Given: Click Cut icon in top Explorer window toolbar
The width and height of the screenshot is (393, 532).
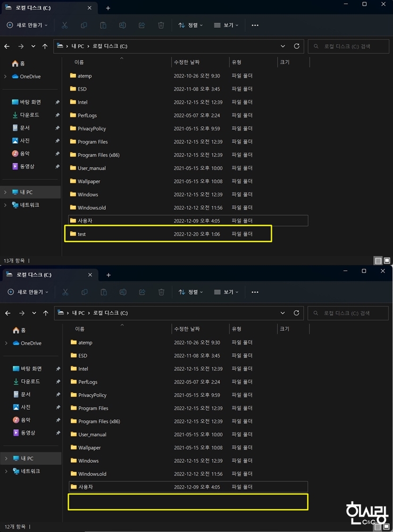Looking at the screenshot, I should coord(64,25).
